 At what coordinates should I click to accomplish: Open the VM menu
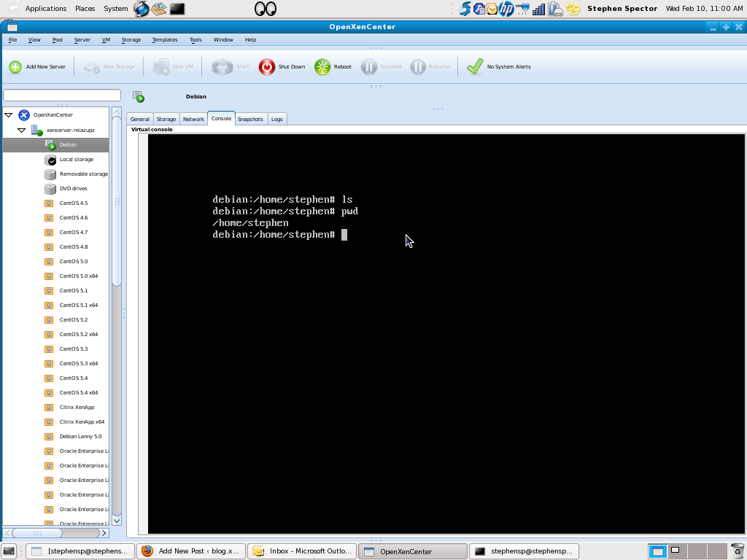point(106,40)
